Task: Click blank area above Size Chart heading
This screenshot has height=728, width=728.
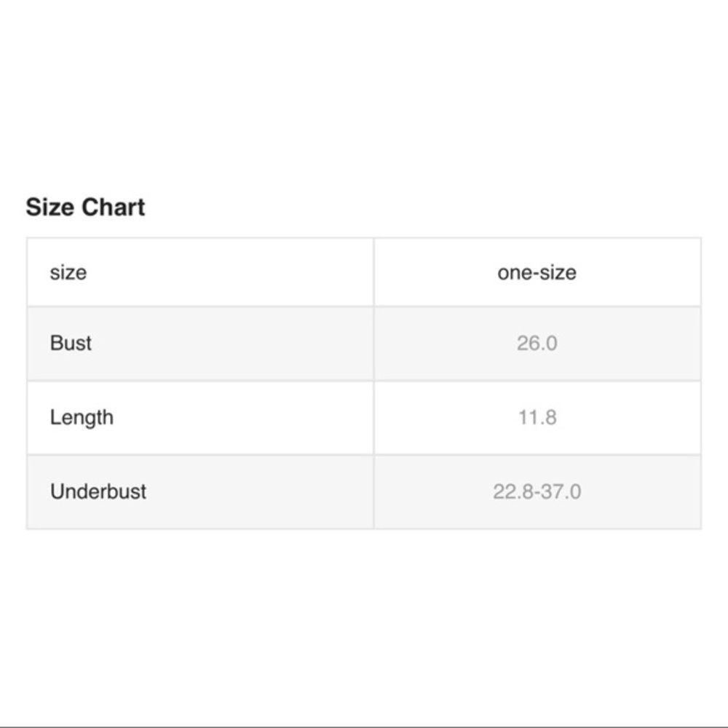Action: point(364,93)
